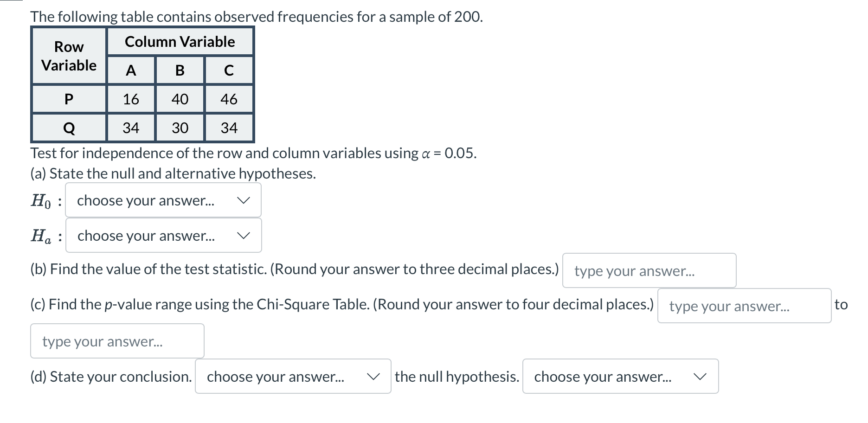Open the Hₐ hypothesis dropdown
868x423 pixels.
(162, 235)
